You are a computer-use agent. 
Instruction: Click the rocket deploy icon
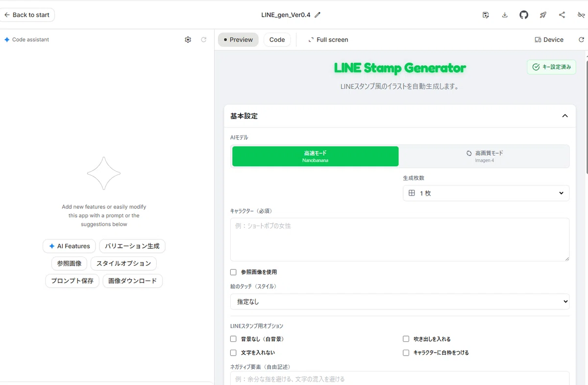point(543,15)
